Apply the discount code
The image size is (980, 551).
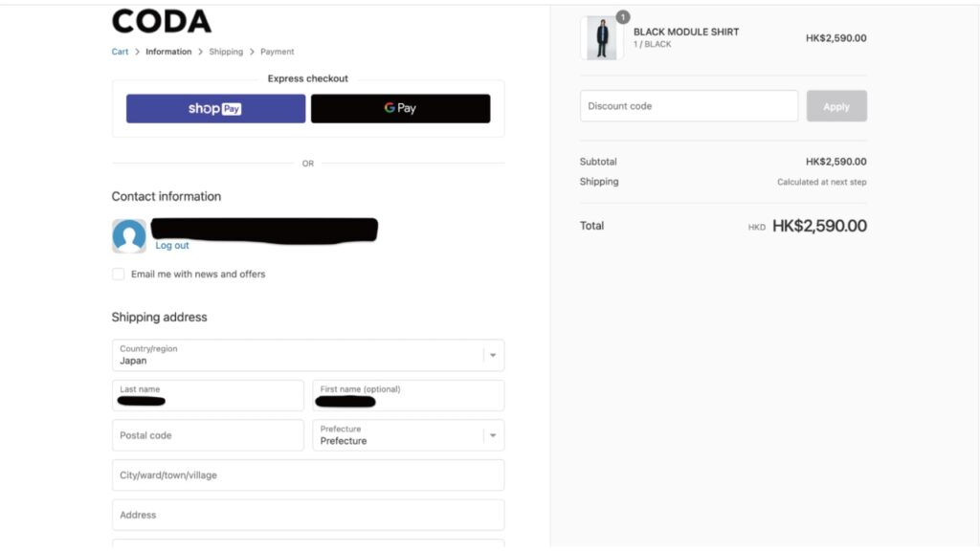pyautogui.click(x=836, y=106)
